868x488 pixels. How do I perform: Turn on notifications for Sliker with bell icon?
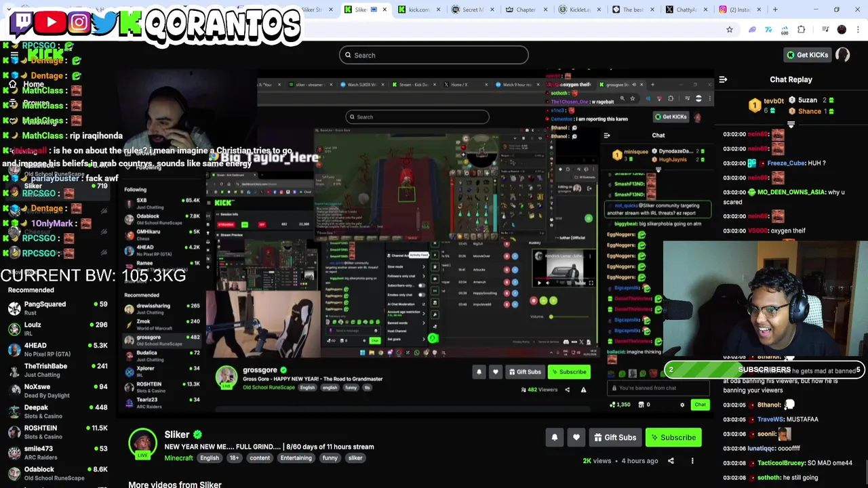(554, 437)
